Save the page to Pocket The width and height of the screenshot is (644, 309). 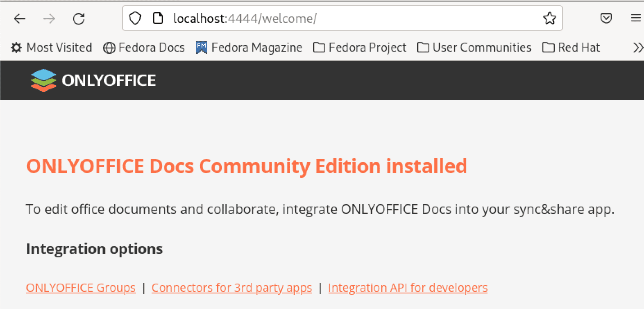(x=606, y=18)
